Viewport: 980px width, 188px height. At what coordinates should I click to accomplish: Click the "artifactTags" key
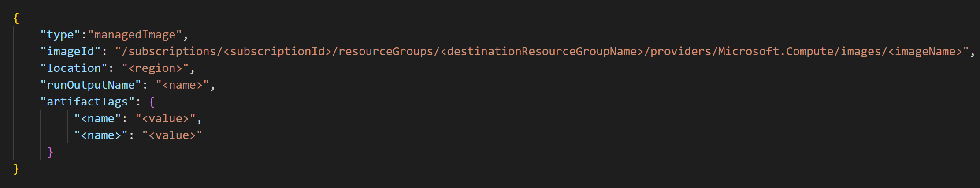click(87, 102)
